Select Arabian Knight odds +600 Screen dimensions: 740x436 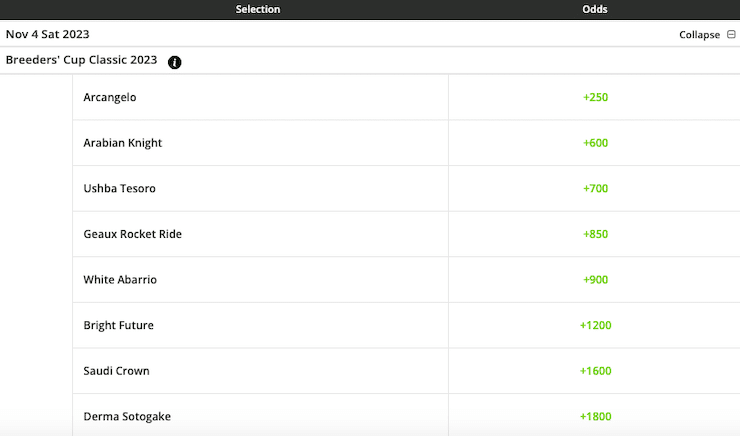595,143
